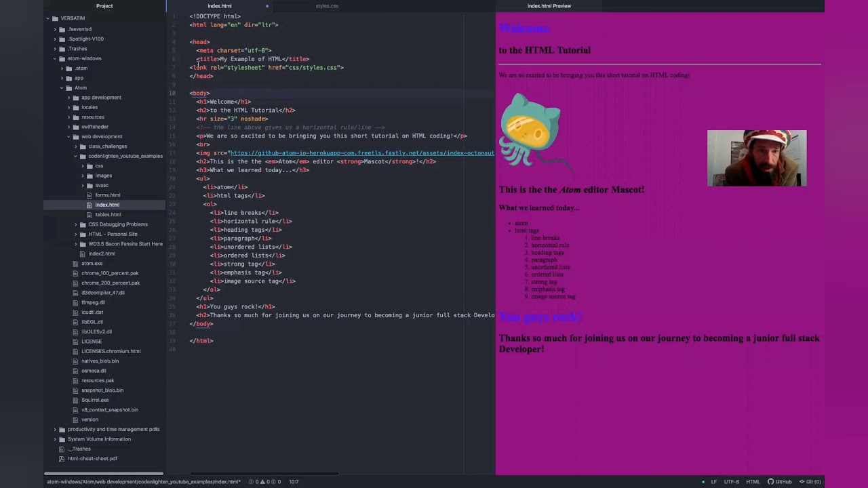Click the file path in status bar
Viewport: 868px width, 488px height.
pos(144,482)
